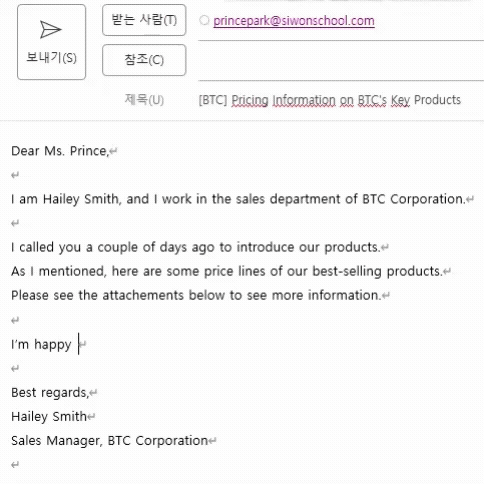Click the send paper-plane icon

[x=51, y=29]
